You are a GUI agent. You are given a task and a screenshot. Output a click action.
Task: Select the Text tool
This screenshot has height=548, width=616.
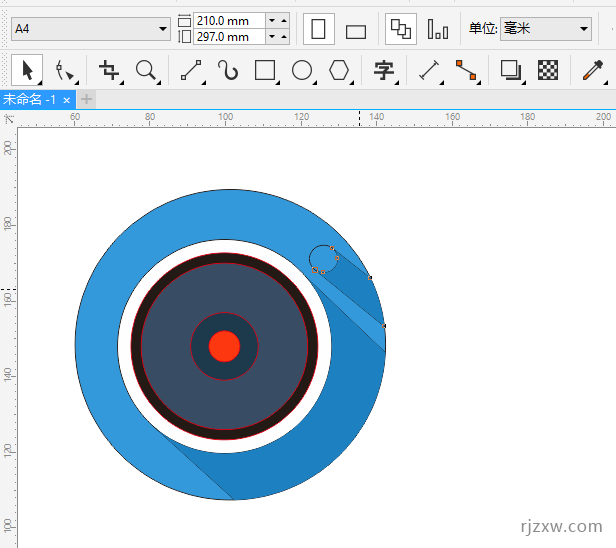pos(383,70)
